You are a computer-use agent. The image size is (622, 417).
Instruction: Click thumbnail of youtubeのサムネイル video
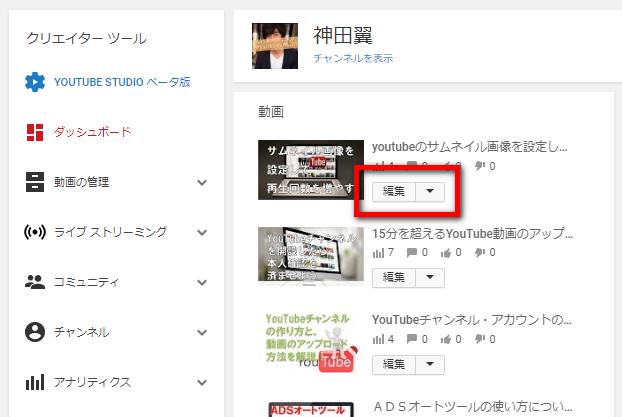coord(311,170)
